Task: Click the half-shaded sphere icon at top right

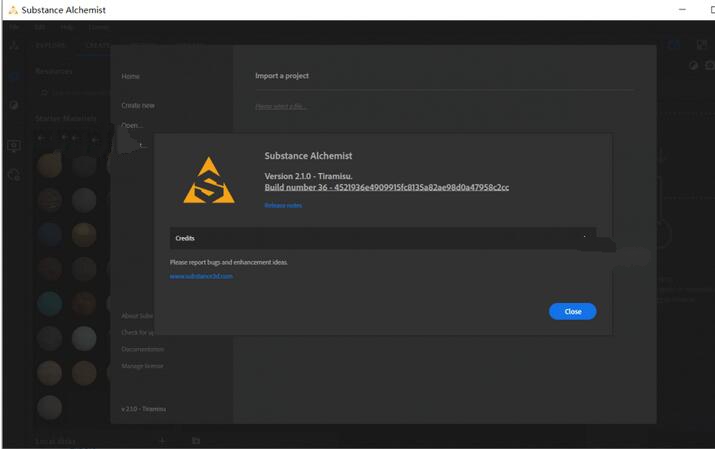Action: [693, 66]
